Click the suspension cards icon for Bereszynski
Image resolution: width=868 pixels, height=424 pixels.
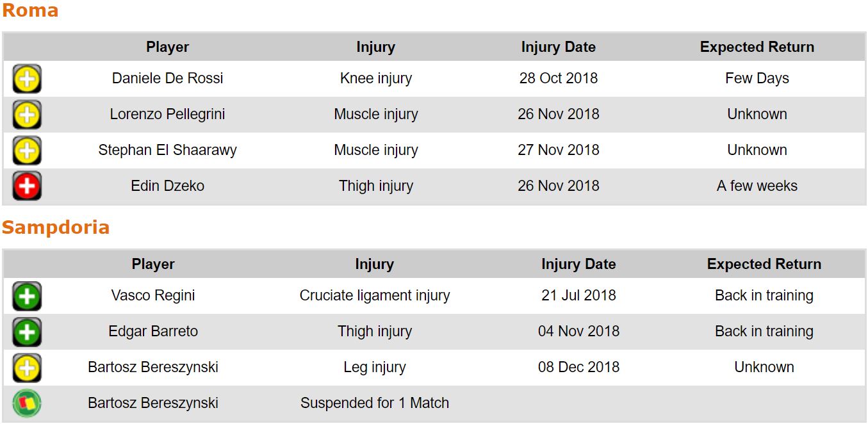(x=27, y=404)
